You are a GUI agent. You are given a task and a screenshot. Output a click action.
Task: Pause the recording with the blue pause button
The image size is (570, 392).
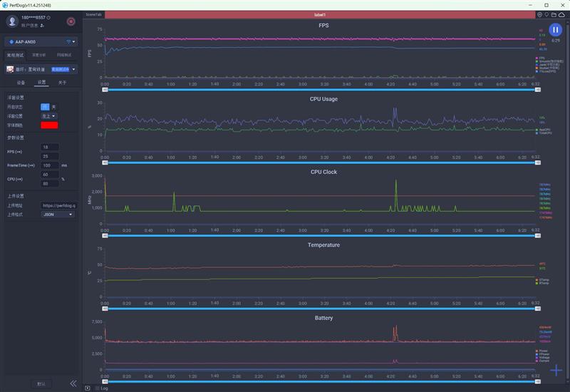point(556,30)
